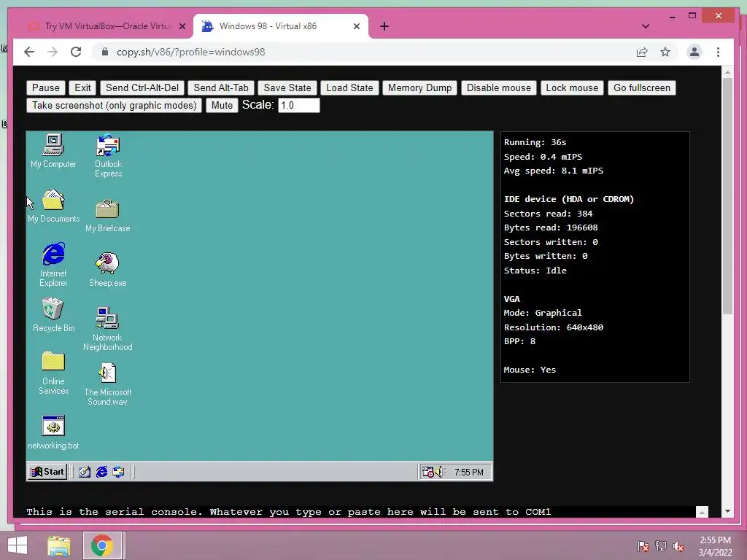This screenshot has width=747, height=560.
Task: Click the Memory Dump button
Action: click(x=419, y=88)
